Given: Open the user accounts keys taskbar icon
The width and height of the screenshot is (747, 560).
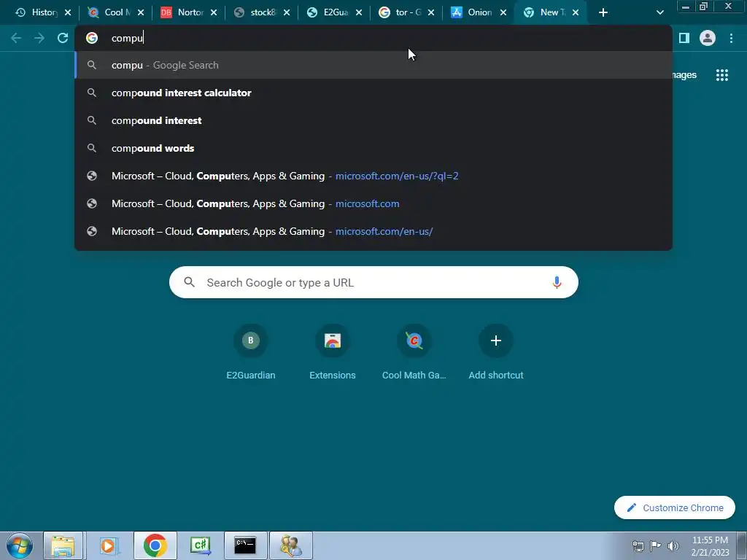Looking at the screenshot, I should [290, 545].
